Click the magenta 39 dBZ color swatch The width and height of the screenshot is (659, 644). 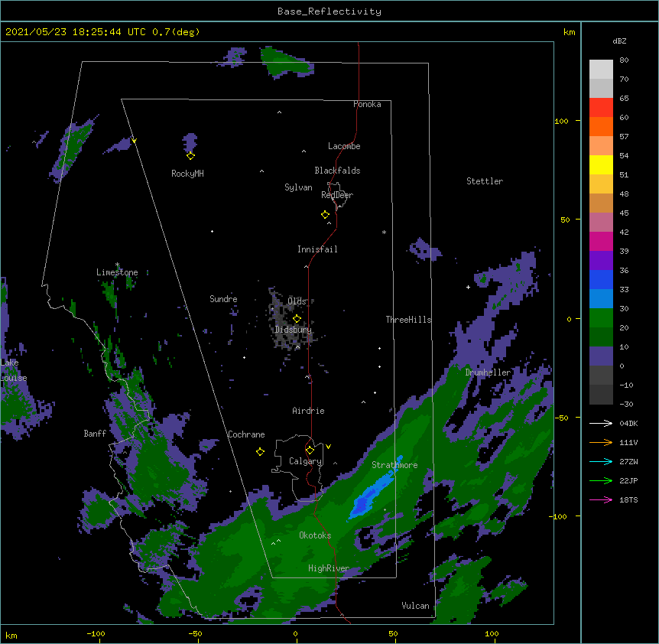pos(601,241)
